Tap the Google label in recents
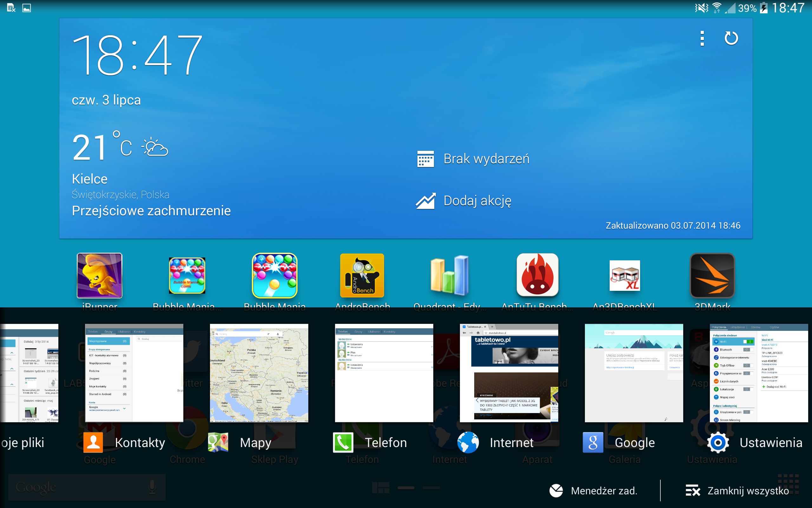The image size is (812, 508). 634,443
